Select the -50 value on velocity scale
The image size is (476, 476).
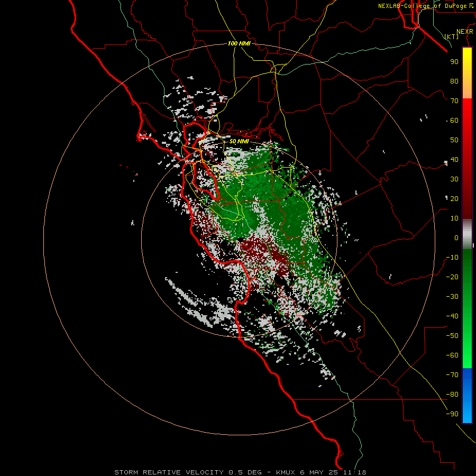tap(452, 336)
